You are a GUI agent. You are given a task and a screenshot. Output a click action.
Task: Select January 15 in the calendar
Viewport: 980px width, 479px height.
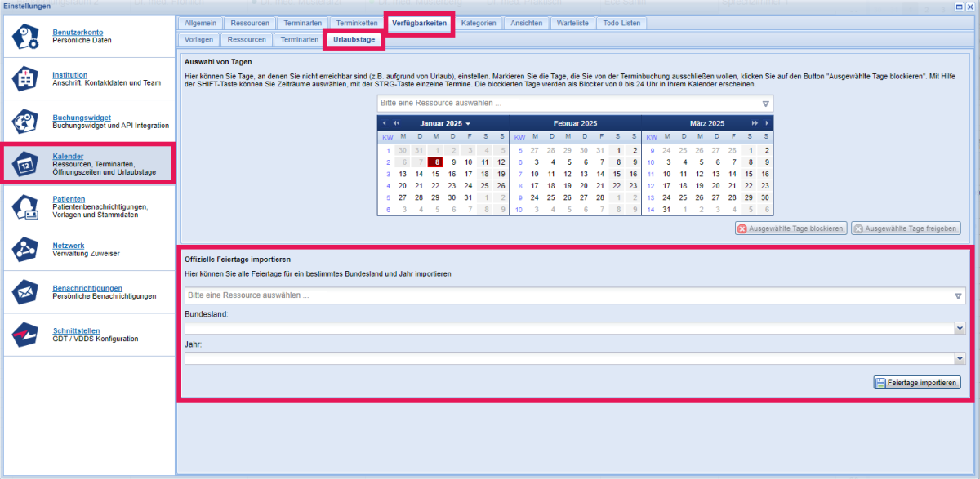[434, 174]
